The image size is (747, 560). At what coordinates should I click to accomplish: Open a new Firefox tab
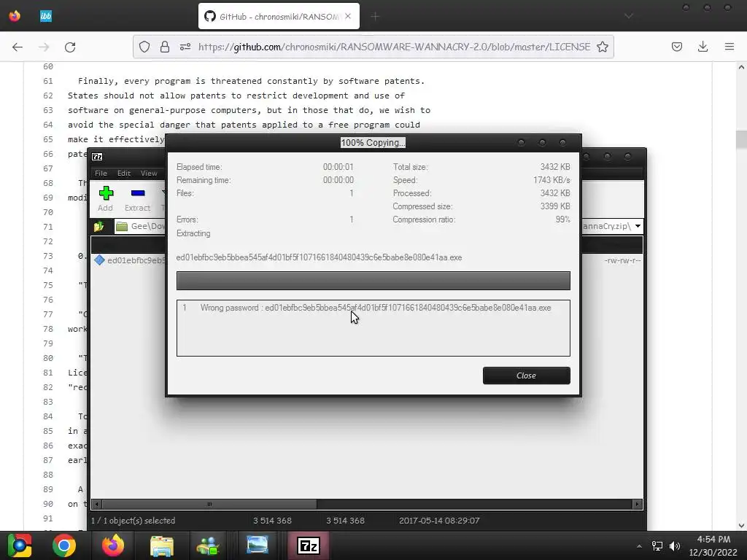(x=375, y=17)
